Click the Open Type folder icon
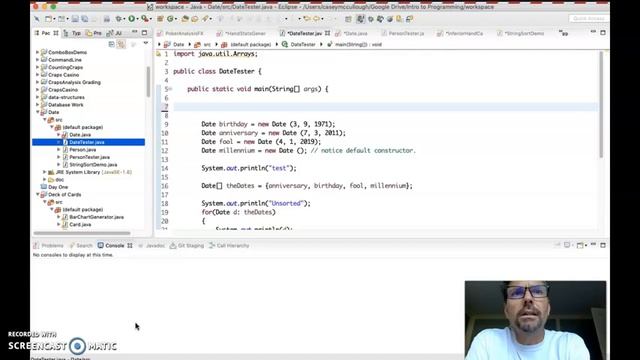640x360 pixels. tap(185, 19)
